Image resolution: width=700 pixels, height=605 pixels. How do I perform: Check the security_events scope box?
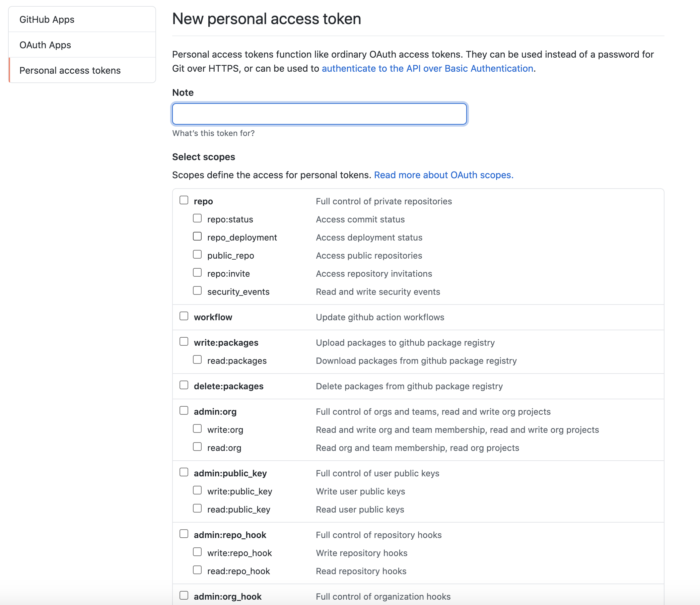click(x=197, y=291)
